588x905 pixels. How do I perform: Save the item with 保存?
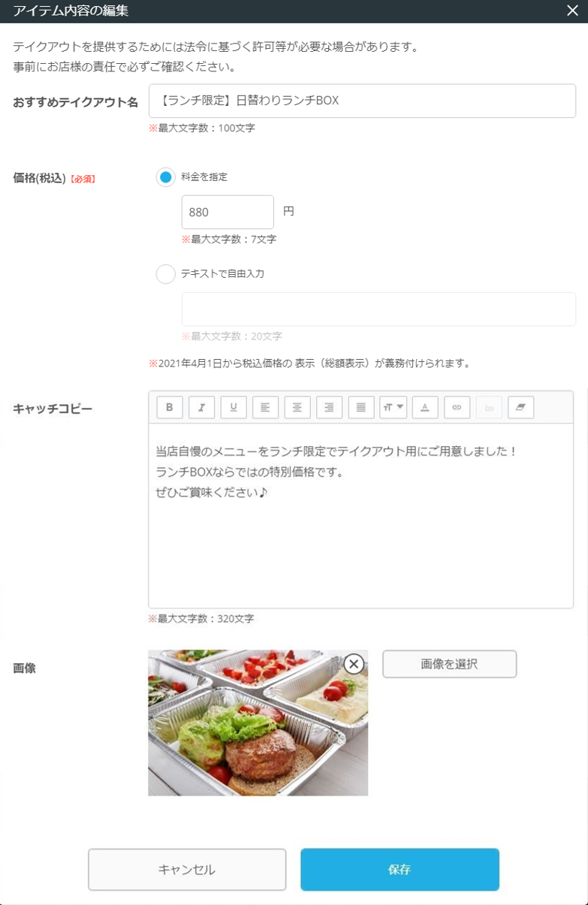[x=400, y=870]
